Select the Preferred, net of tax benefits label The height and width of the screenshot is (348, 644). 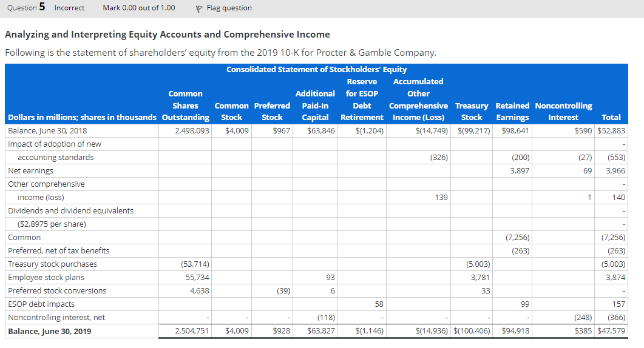click(x=59, y=251)
